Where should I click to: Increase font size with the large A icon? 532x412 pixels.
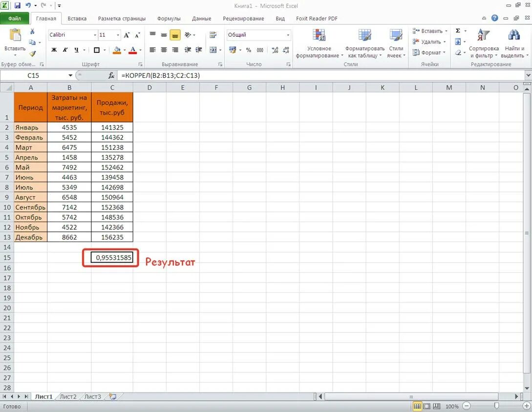point(127,35)
